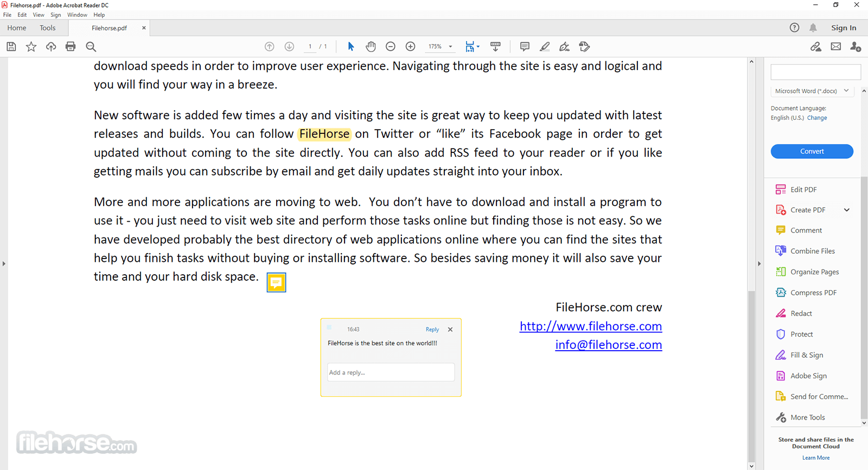Open notifications bell icon
868x470 pixels.
813,28
